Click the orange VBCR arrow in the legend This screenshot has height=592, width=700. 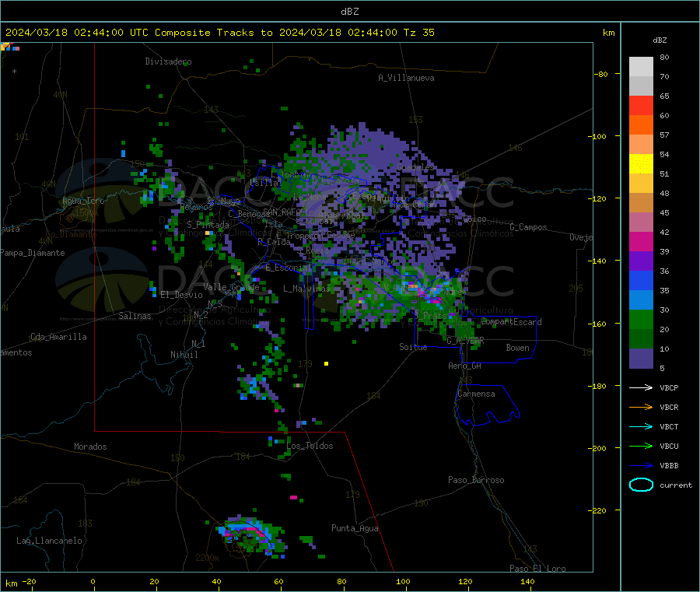pos(641,407)
